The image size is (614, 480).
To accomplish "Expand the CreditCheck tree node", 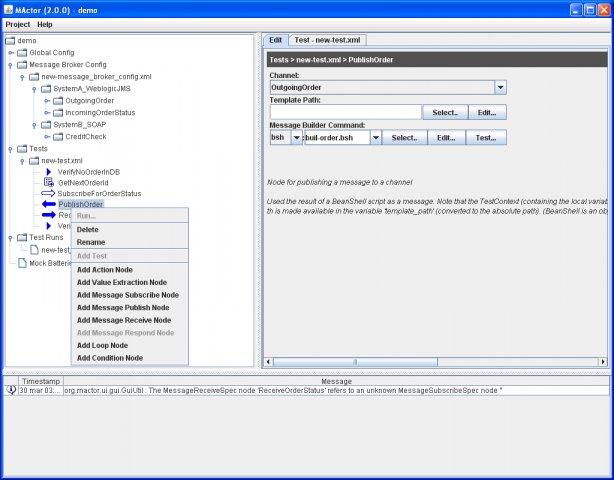I will click(47, 137).
